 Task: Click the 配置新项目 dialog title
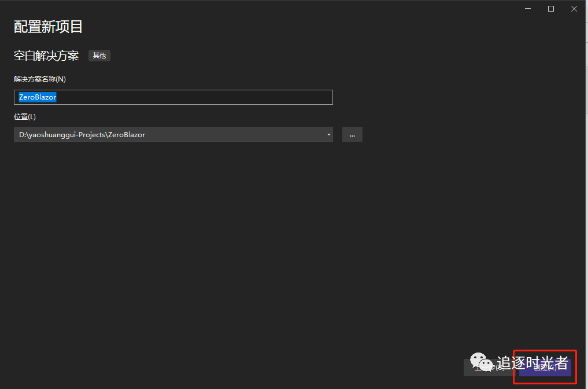(x=49, y=27)
